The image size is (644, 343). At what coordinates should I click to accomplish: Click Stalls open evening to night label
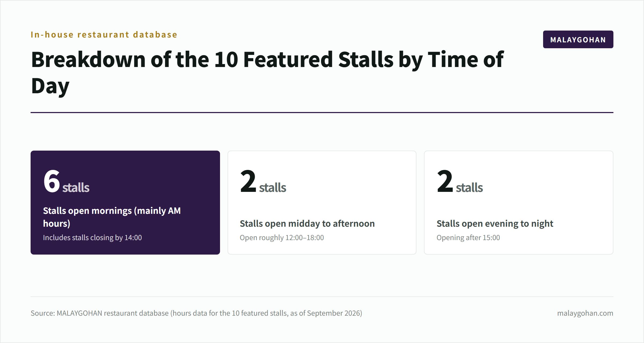[x=495, y=223]
